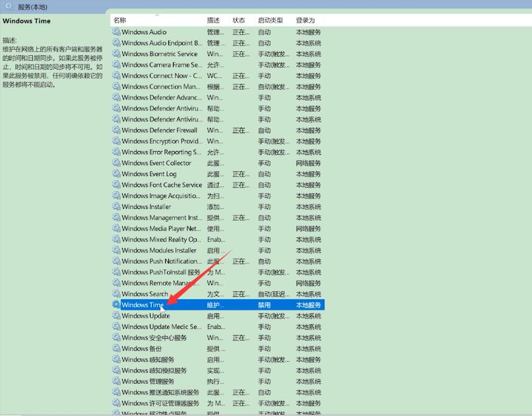Click 自动 startup type of Windows Defender Firewall
Image resolution: width=532 pixels, height=416 pixels.
[x=264, y=131]
